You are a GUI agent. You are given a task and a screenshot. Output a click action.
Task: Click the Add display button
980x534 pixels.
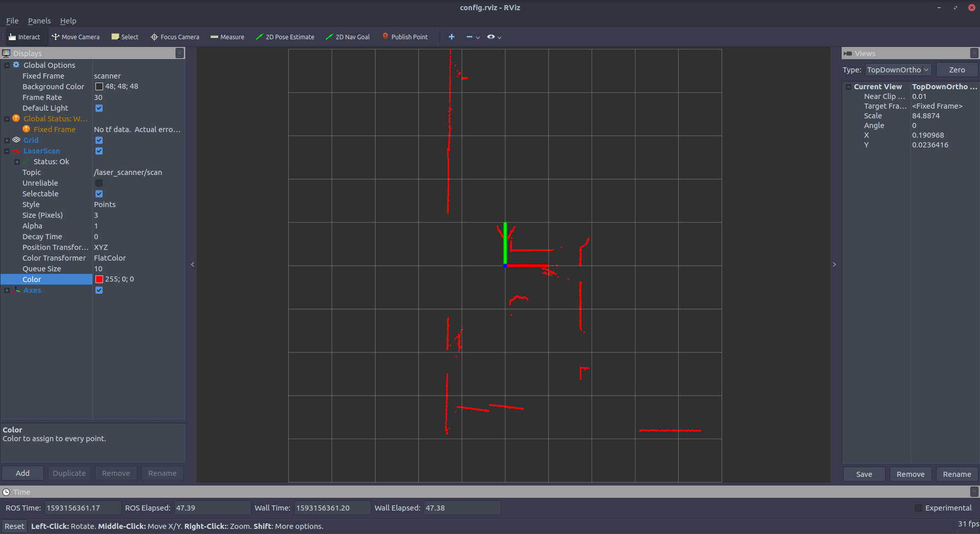click(22, 473)
